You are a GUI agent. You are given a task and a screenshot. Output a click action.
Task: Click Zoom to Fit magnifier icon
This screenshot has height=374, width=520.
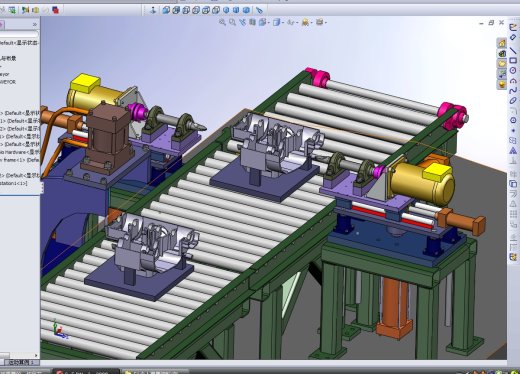point(222,22)
